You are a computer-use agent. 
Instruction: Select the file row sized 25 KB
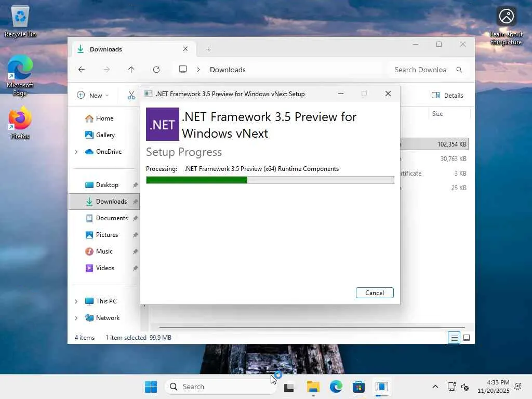(x=434, y=188)
